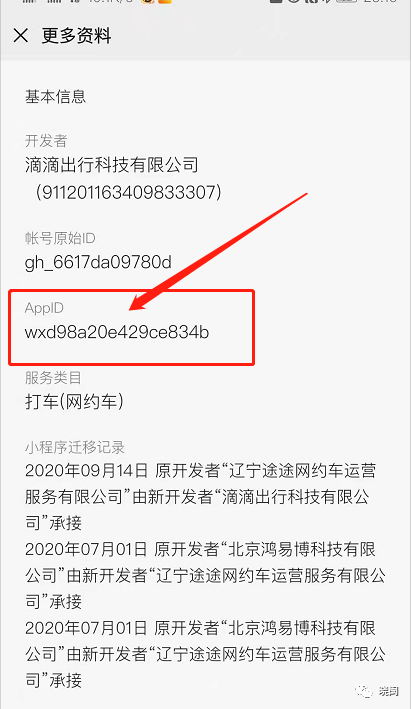
Task: Click the watermark account name text
Action: pos(388,691)
